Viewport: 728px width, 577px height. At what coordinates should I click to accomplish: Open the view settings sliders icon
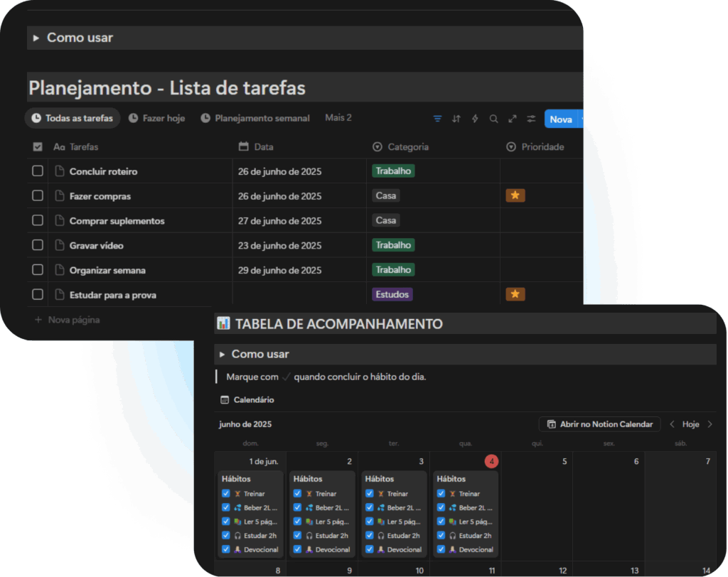coord(531,119)
